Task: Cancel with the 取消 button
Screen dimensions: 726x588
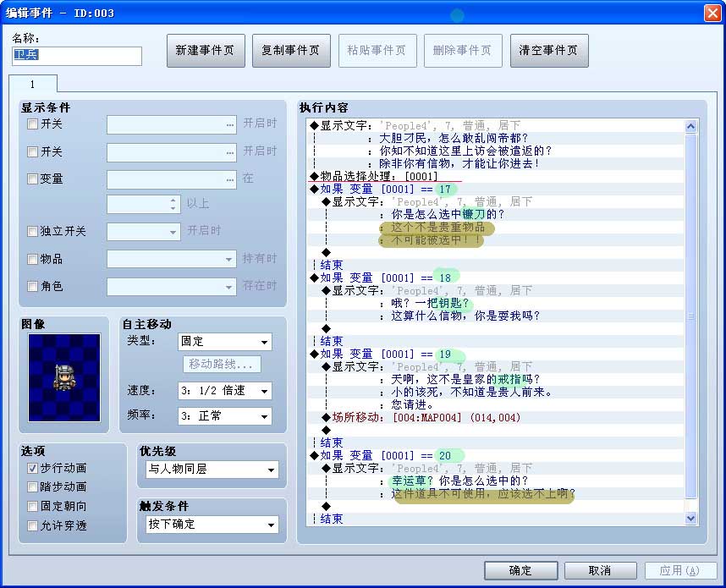Action: [x=600, y=570]
